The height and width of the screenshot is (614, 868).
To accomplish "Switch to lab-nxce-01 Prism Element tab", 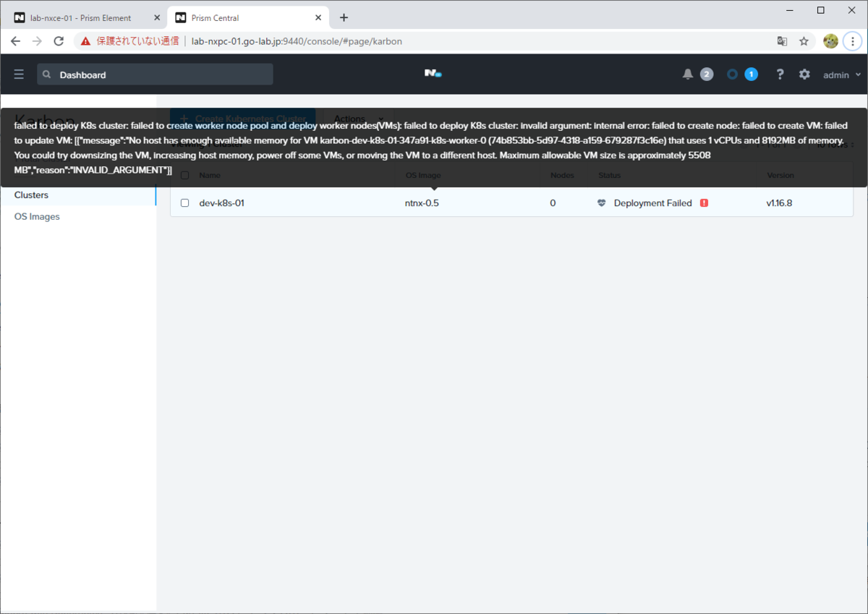I will point(81,17).
